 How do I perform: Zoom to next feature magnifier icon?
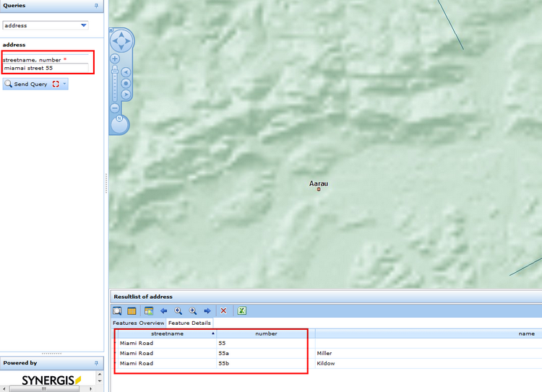pyautogui.click(x=193, y=311)
